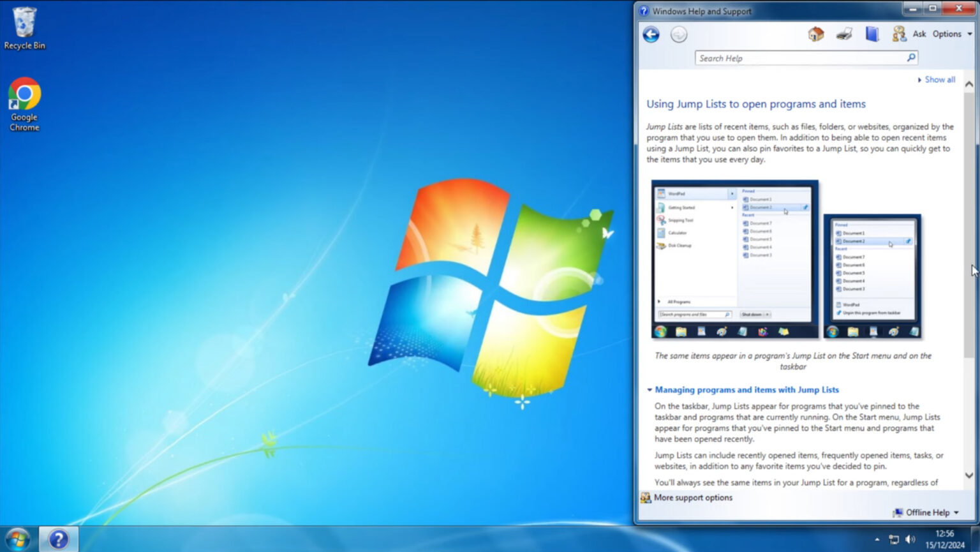Screen dimensions: 980x552
Task: Click inside the Search Help field
Action: point(785,57)
